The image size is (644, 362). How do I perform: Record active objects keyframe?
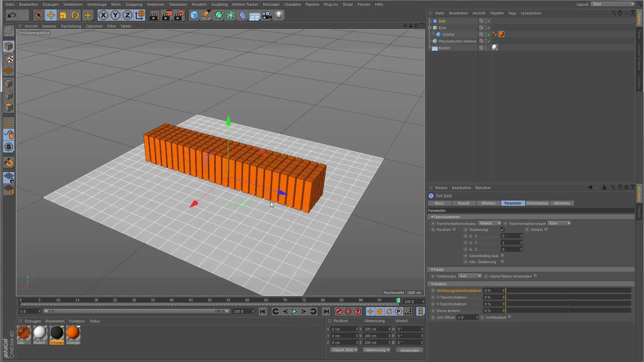[x=339, y=311]
